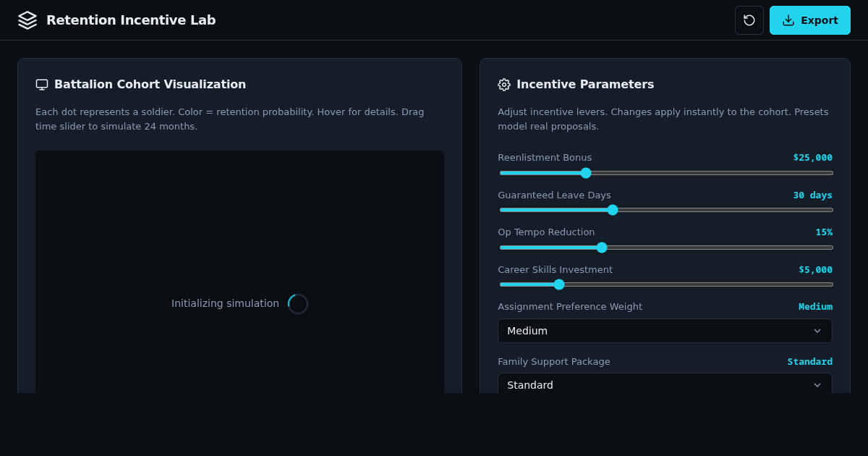Adjust the Guaranteed Leave Days slider
The height and width of the screenshot is (456, 868).
pos(666,210)
